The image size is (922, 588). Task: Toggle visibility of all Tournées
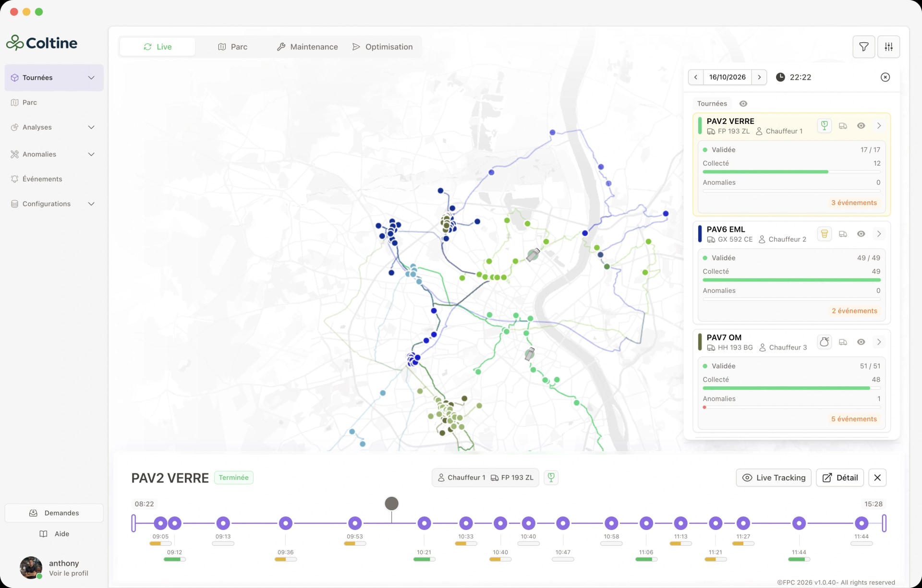point(743,104)
